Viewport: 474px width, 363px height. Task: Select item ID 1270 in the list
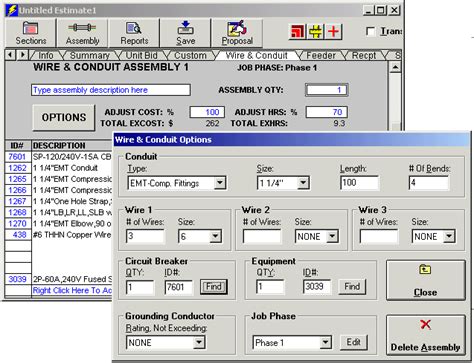tap(18, 223)
